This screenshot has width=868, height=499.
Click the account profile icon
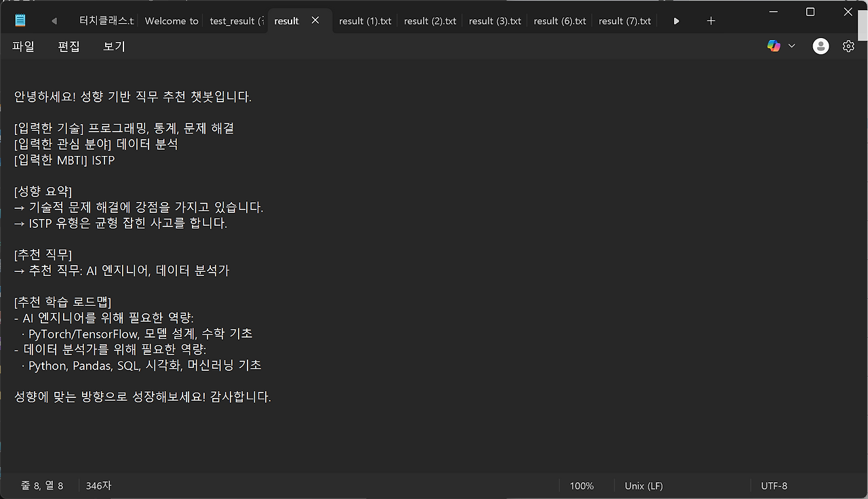pos(821,45)
